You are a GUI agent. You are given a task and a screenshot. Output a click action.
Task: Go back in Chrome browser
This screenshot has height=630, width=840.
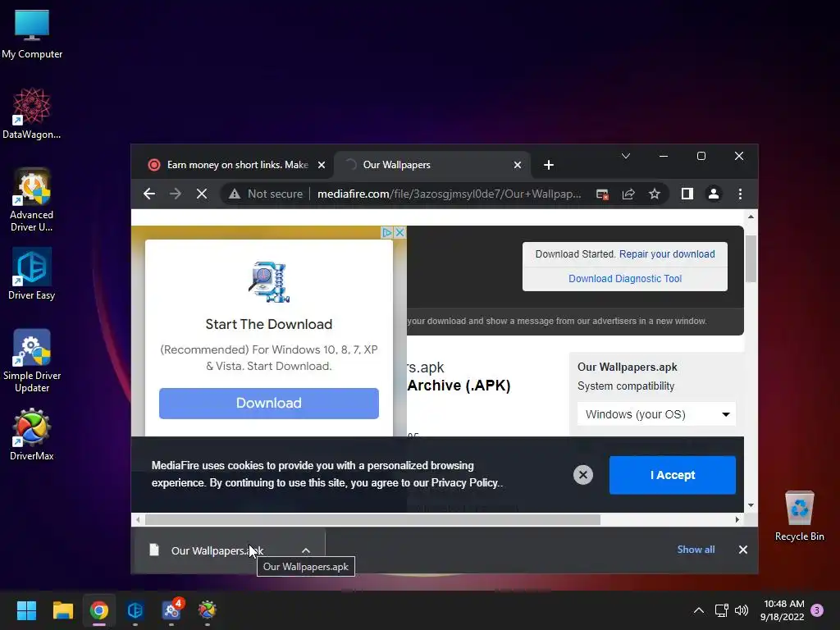[x=149, y=194]
